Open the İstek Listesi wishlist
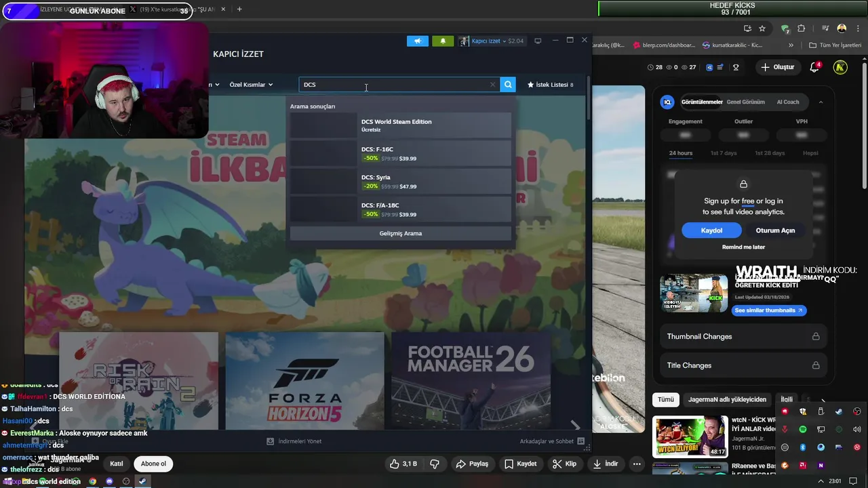The width and height of the screenshot is (868, 488). (550, 85)
